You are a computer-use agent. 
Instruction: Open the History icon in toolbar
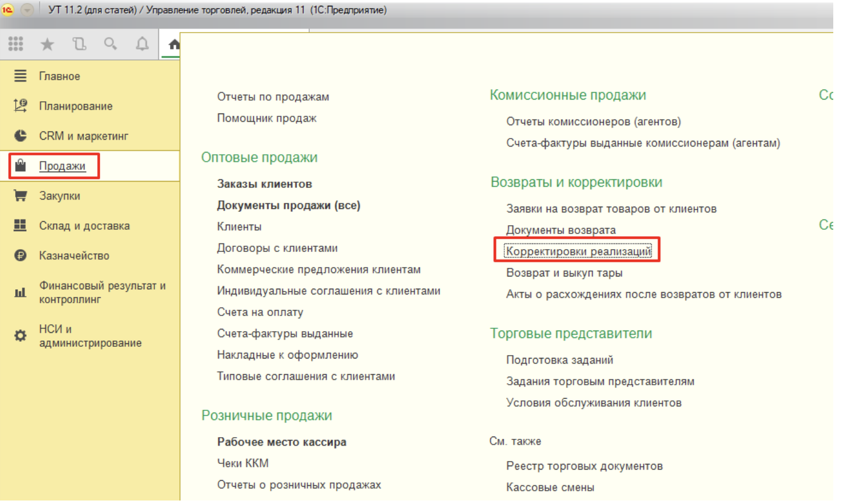tap(79, 44)
